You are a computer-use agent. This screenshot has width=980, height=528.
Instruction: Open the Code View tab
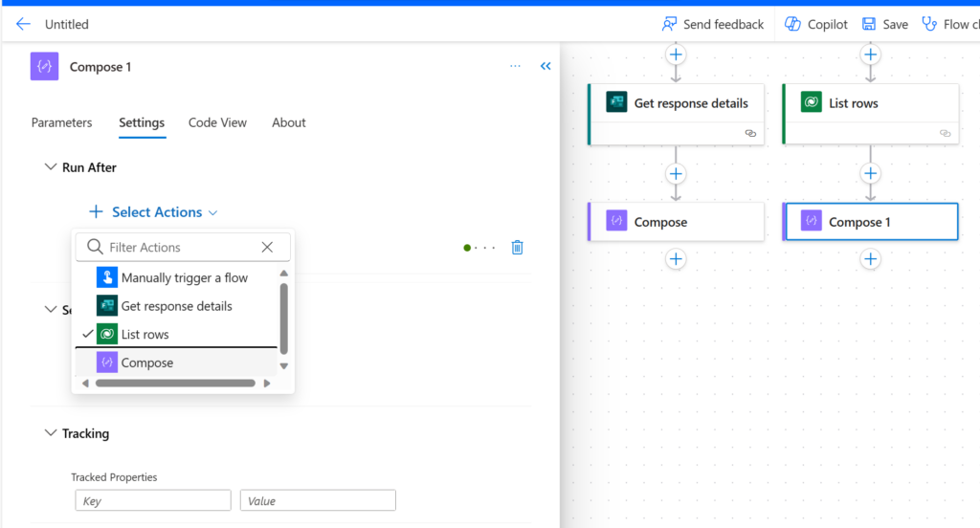tap(217, 122)
